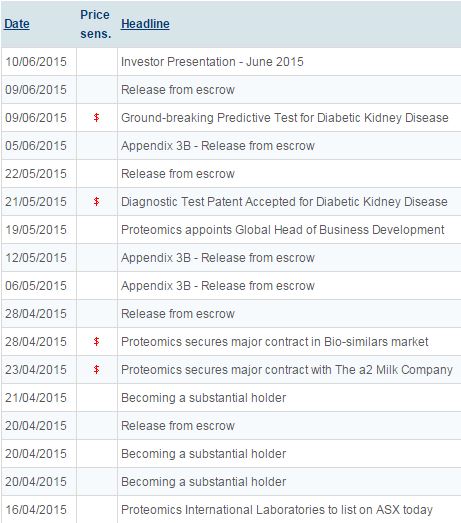
Task: Open Release from escrow dated 22/05/2015
Action: pyautogui.click(x=178, y=174)
